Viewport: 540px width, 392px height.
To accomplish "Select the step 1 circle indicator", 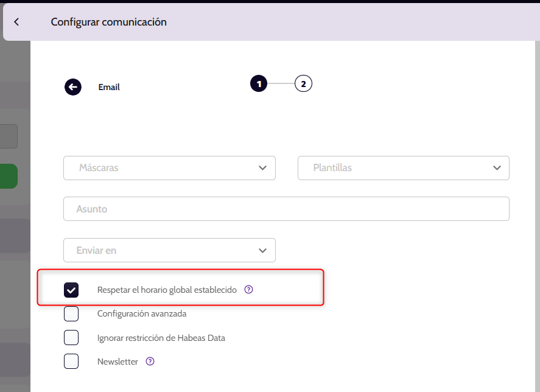I will [259, 84].
